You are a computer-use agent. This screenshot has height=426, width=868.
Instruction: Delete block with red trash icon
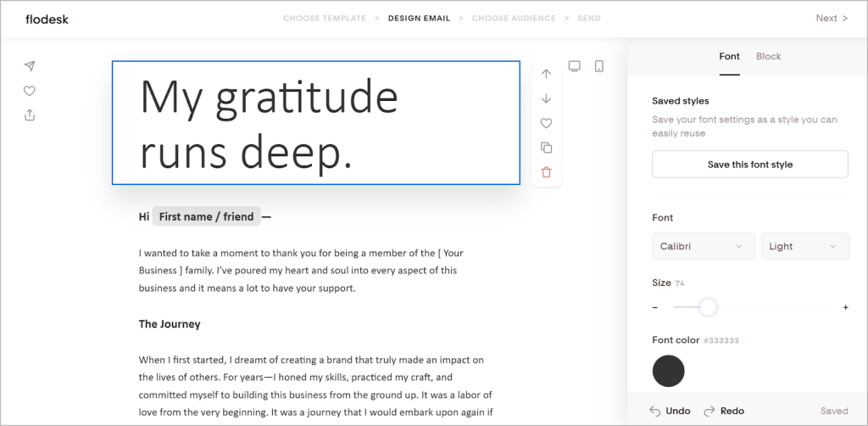point(546,172)
